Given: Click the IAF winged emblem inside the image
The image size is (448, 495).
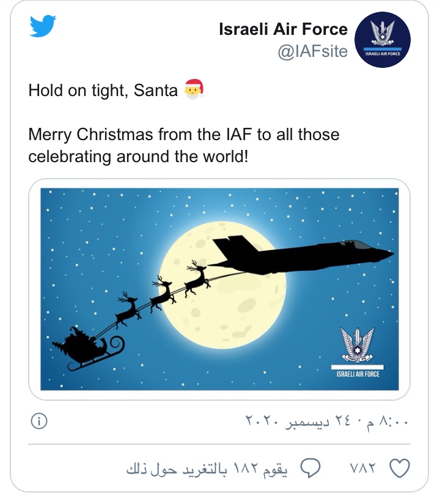Looking at the screenshot, I should coord(358,344).
